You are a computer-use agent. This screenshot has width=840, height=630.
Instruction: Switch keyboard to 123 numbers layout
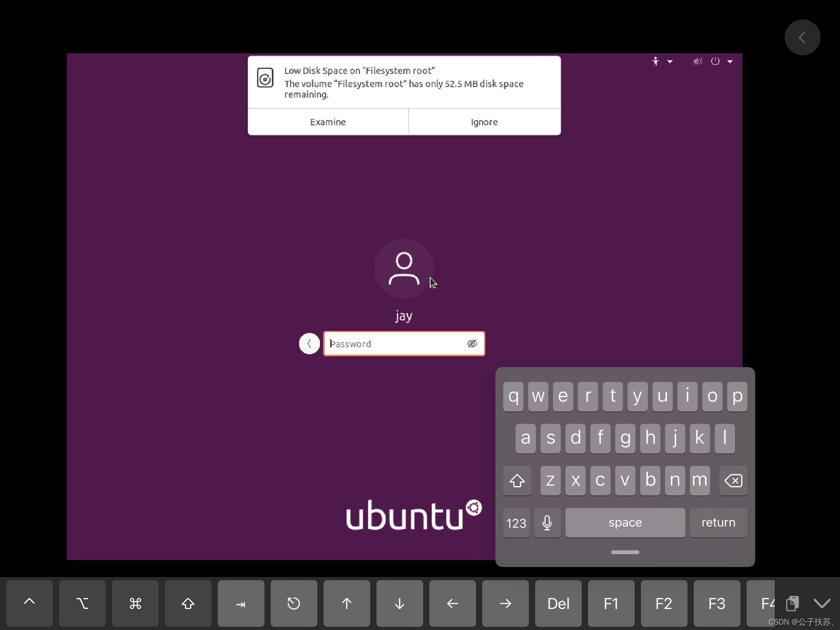(516, 523)
